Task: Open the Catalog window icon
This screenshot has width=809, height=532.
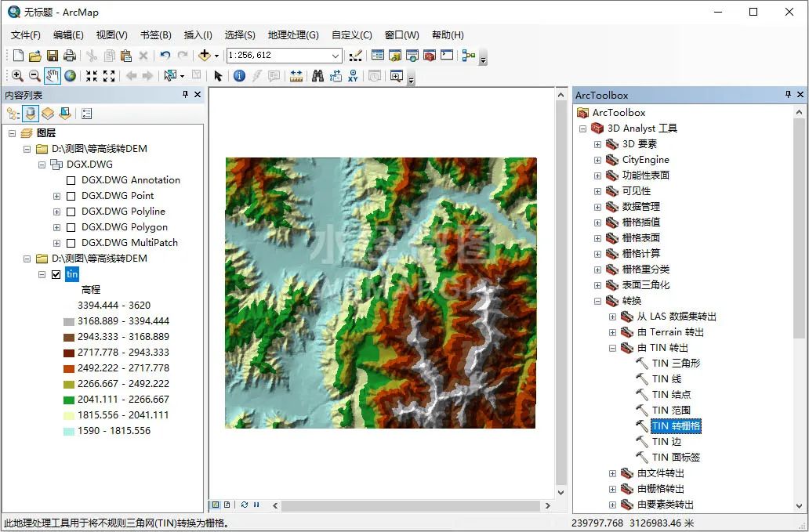Action: coord(395,55)
